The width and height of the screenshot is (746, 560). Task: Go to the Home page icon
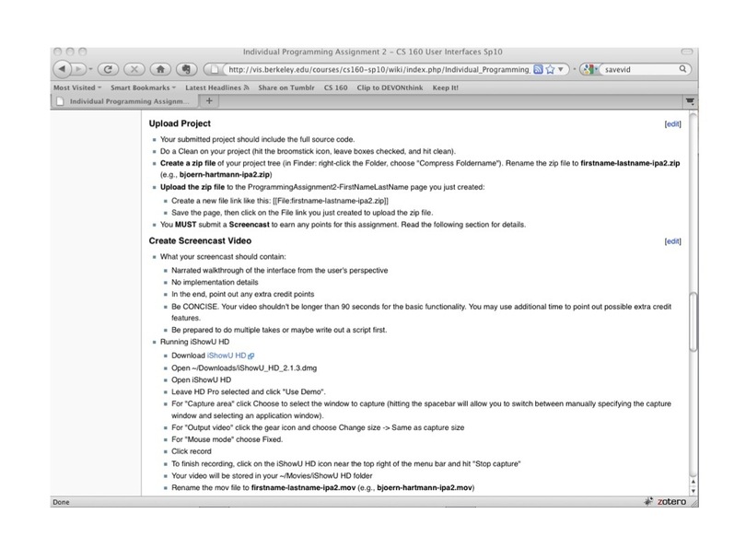pos(160,69)
